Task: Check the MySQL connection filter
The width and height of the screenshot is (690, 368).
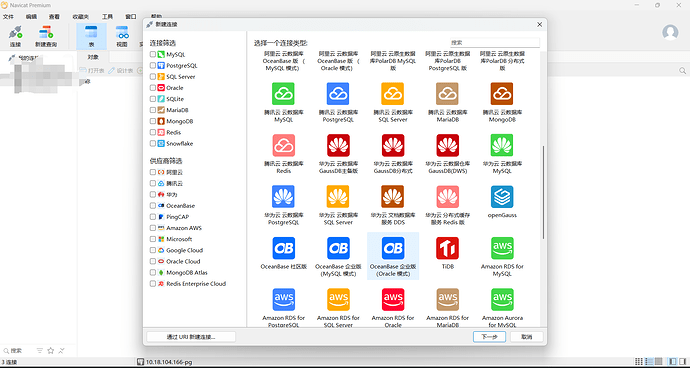Action: pyautogui.click(x=153, y=55)
